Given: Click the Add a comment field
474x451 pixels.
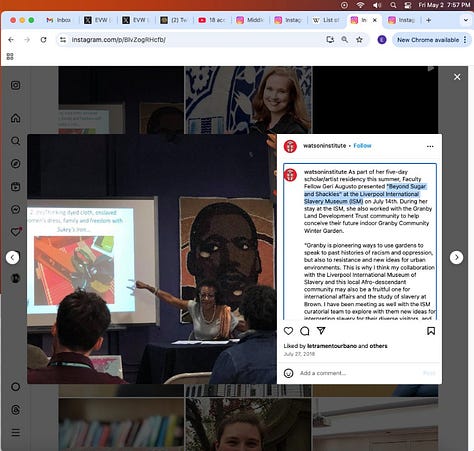Looking at the screenshot, I should 358,373.
